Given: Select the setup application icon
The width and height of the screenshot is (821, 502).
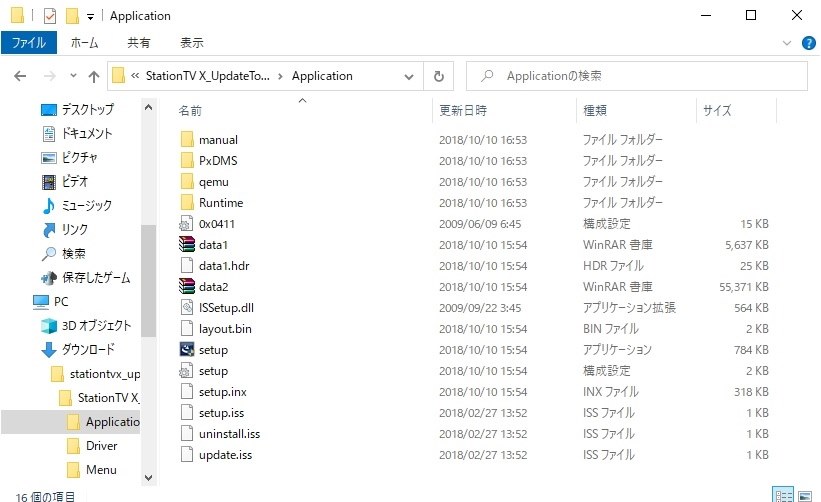Looking at the screenshot, I should [x=187, y=349].
